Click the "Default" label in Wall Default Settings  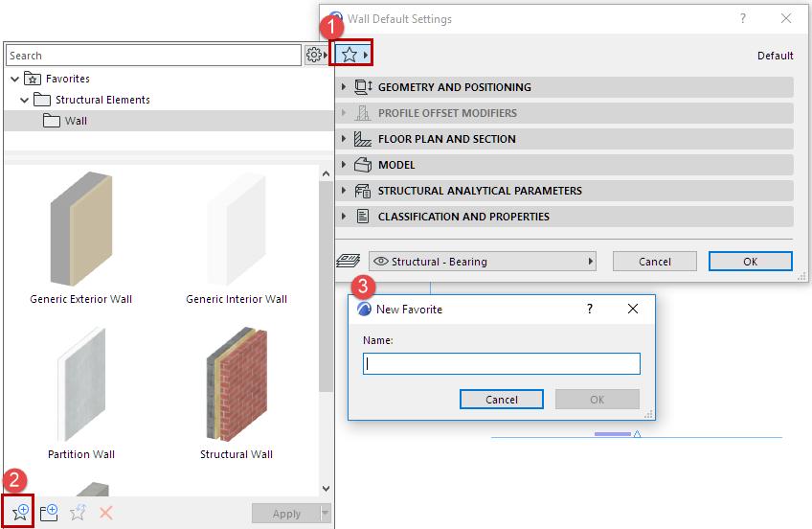point(776,56)
